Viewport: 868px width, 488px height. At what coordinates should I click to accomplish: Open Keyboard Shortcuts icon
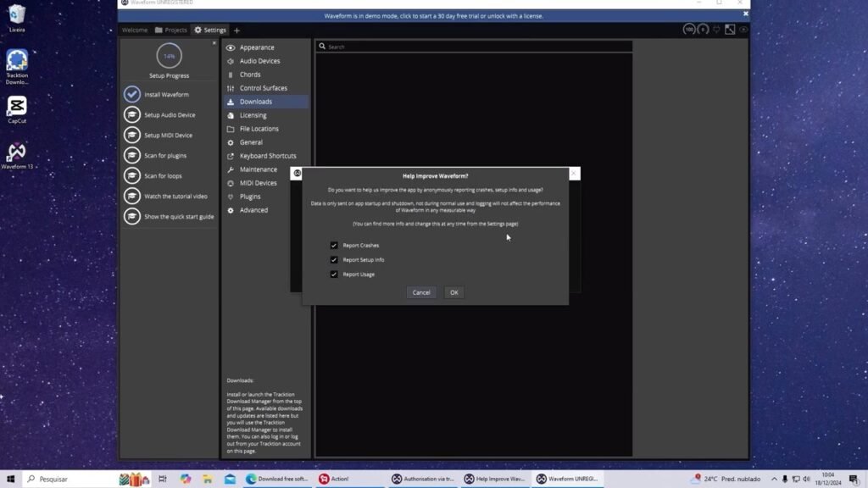[x=231, y=156]
